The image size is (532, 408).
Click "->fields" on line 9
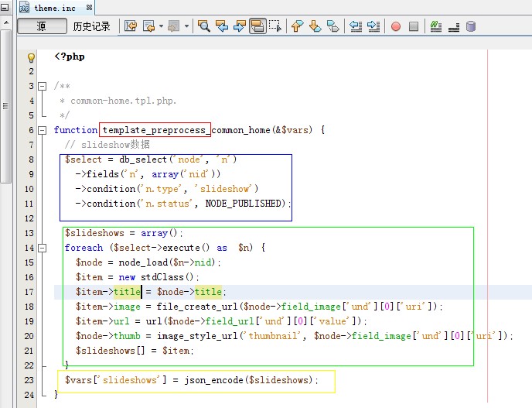(97, 174)
